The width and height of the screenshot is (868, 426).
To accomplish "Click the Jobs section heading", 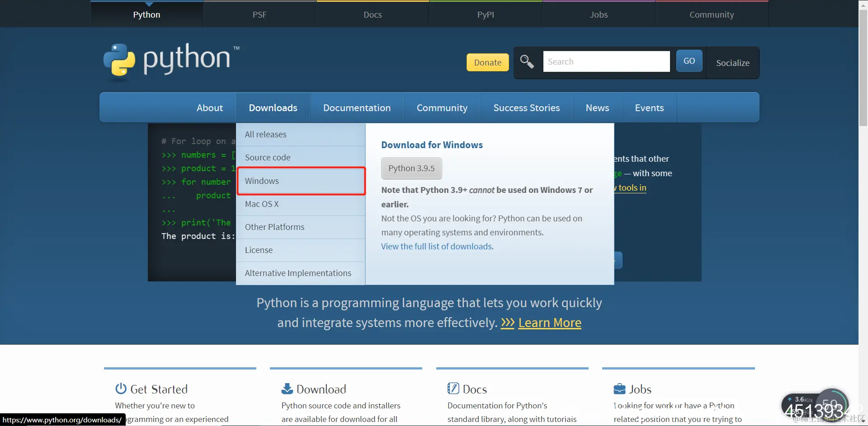I will [x=640, y=389].
